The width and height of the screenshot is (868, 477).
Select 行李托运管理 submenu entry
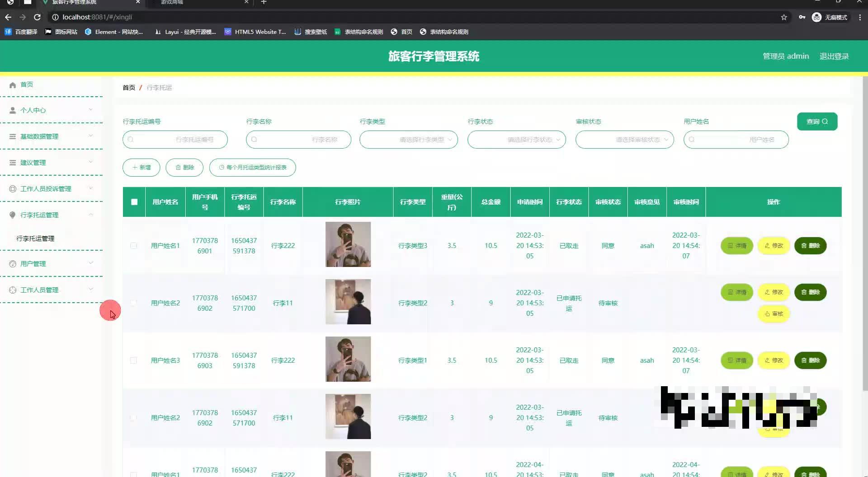(36, 238)
